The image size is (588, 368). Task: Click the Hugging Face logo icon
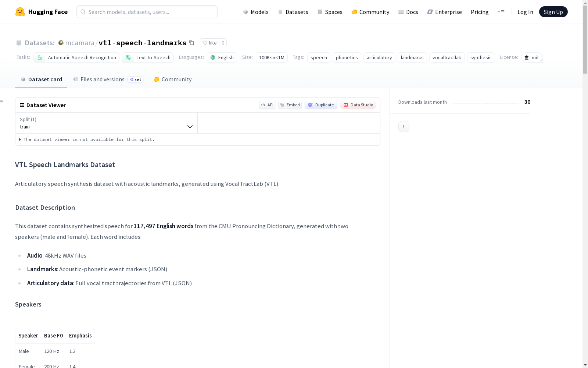[x=20, y=12]
